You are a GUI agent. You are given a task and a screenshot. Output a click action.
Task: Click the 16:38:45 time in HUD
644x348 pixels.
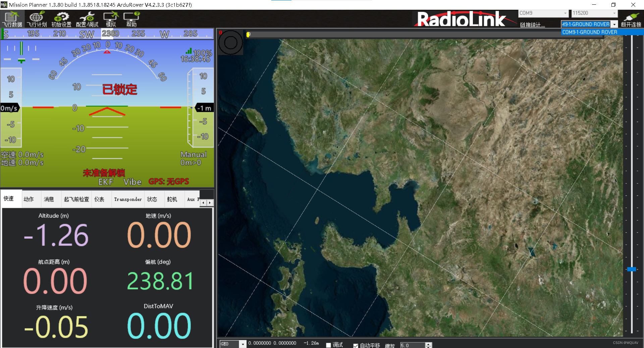tap(196, 59)
